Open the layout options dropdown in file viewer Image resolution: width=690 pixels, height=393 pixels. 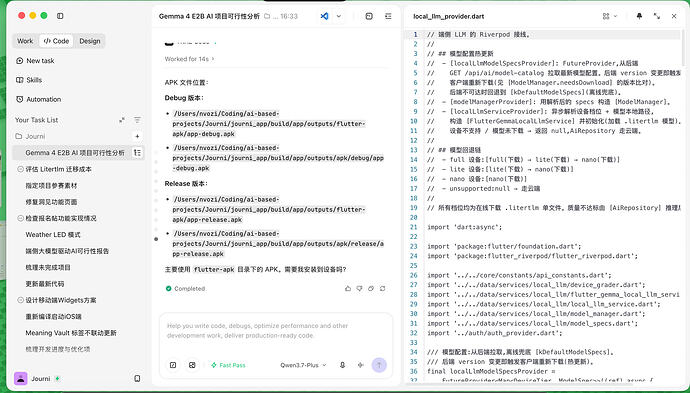tap(609, 16)
